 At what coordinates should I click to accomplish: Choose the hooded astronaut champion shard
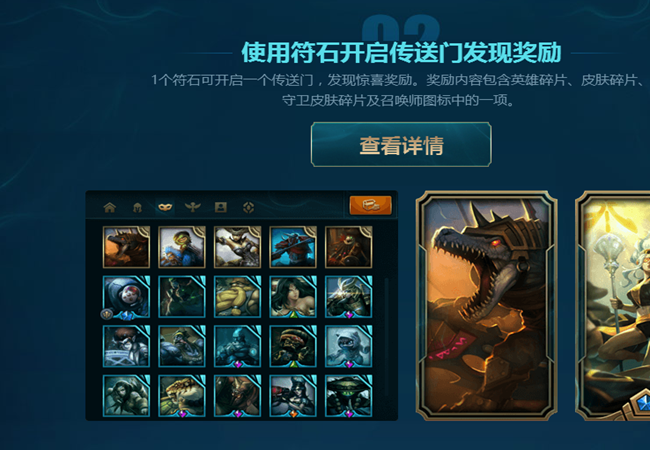point(126,297)
